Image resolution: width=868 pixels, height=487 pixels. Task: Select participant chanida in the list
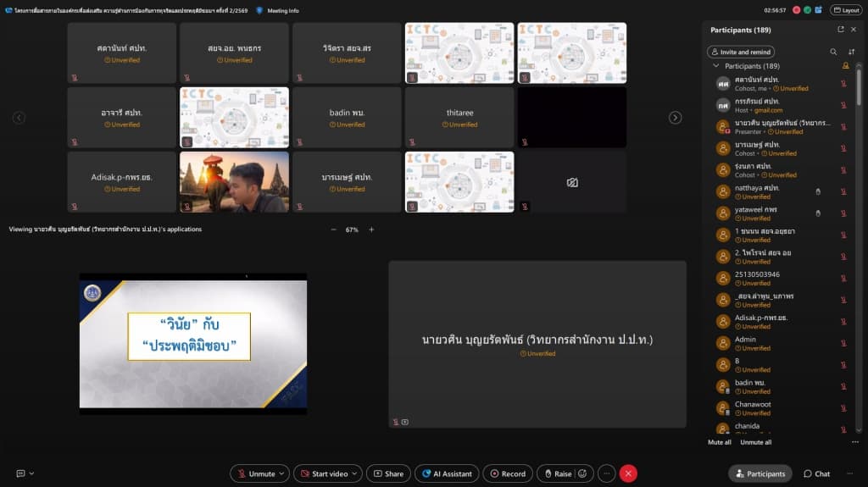(781, 428)
